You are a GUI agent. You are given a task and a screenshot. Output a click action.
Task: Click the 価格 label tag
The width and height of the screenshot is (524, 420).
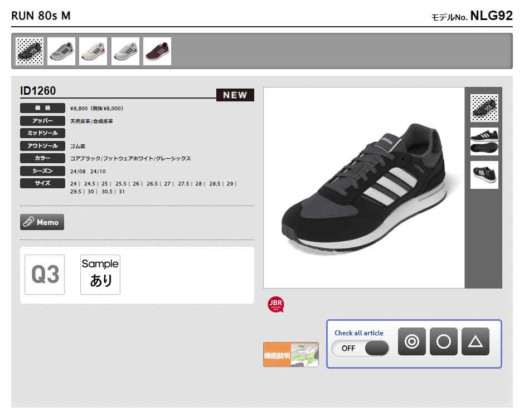42,108
